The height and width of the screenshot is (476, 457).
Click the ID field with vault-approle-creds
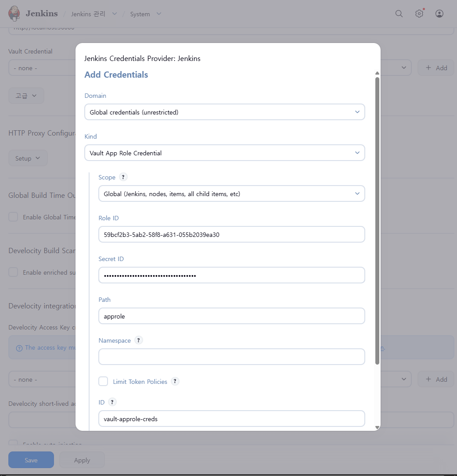pos(231,419)
